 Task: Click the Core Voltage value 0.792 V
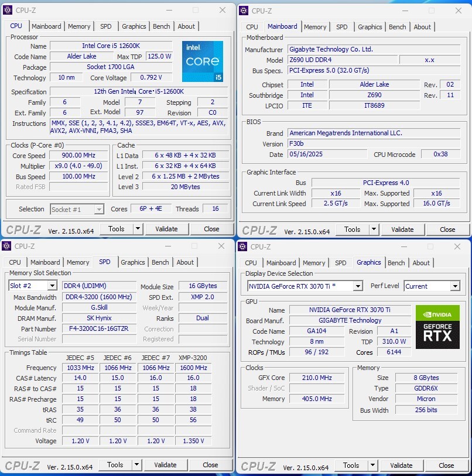(x=151, y=77)
